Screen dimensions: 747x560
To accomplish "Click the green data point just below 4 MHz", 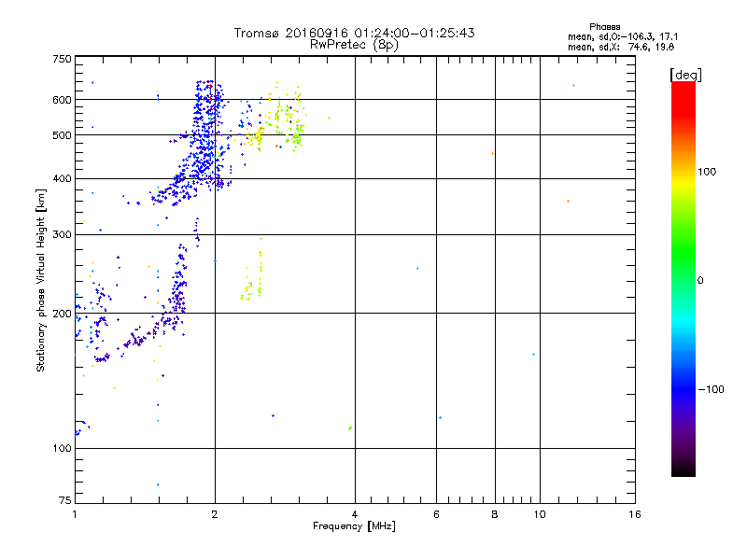I will tap(351, 428).
